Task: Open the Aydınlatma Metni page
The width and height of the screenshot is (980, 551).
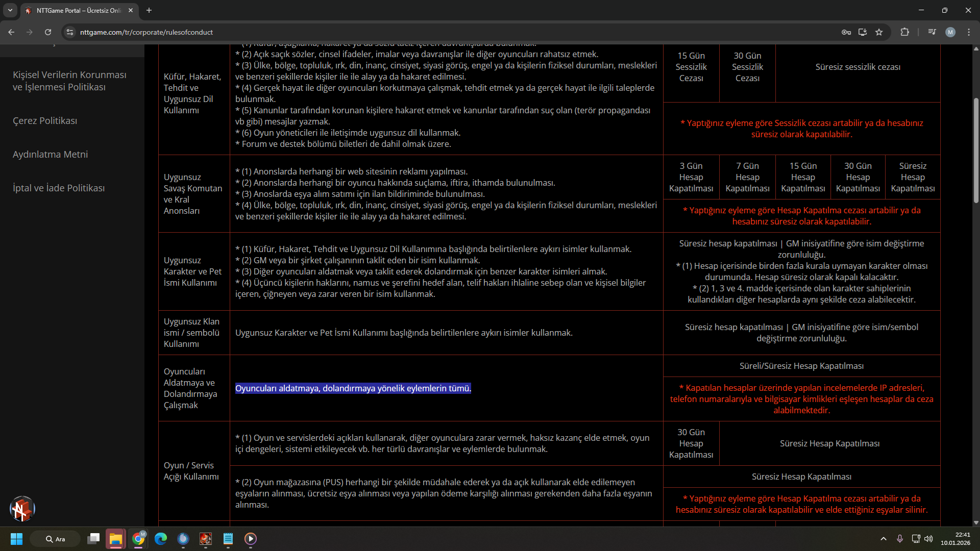Action: [x=51, y=155]
